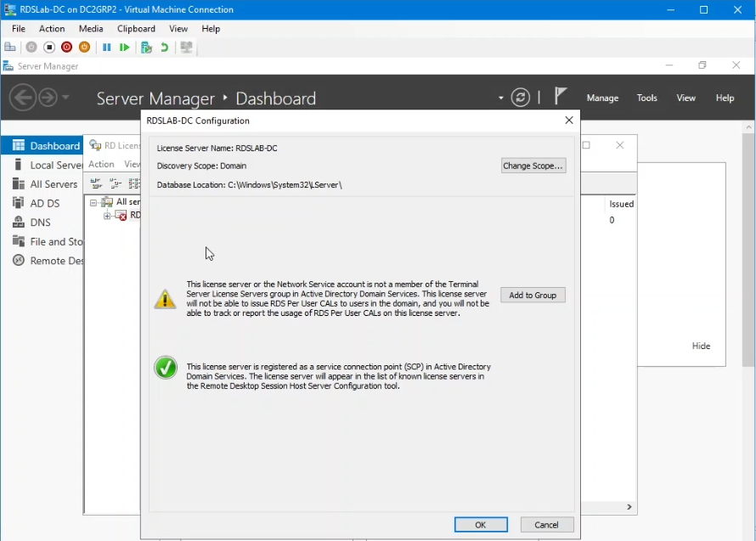This screenshot has height=541, width=756.
Task: Click the Revert green arrow icon
Action: [165, 48]
